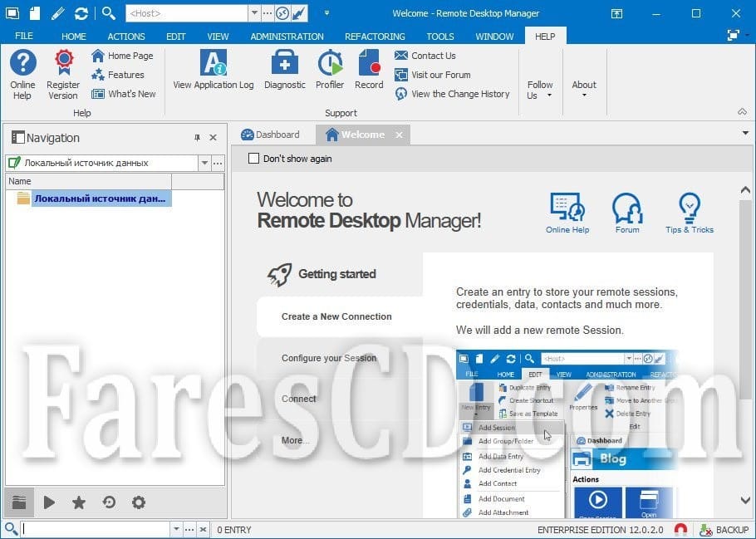Open the TOOLS ribbon tab
Viewport: 756px width, 539px height.
point(440,37)
